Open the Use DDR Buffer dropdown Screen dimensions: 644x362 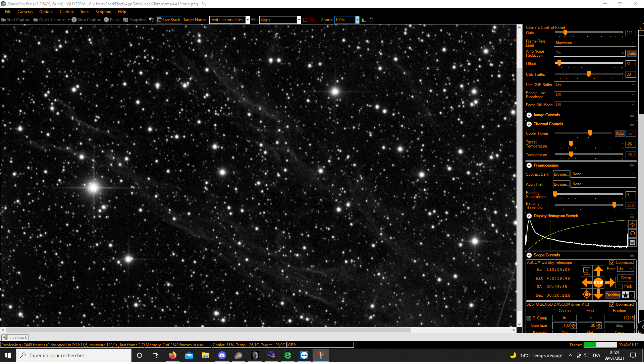(x=595, y=85)
